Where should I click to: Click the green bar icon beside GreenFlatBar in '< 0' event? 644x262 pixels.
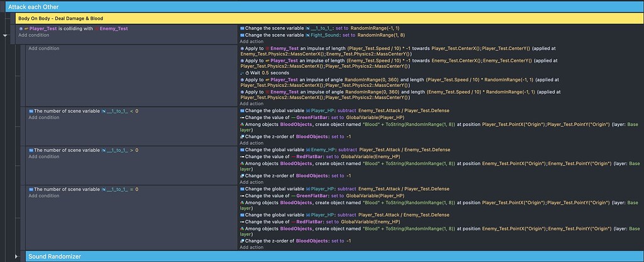tap(293, 117)
